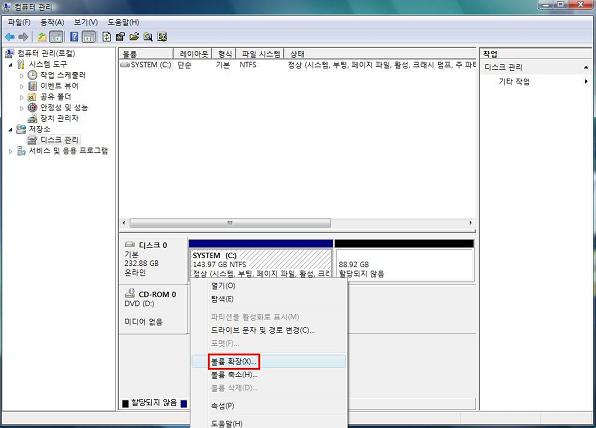Select the 서비스 및 응용 프로그램 icon
Viewport: 596px width, 428px height.
tap(21, 151)
